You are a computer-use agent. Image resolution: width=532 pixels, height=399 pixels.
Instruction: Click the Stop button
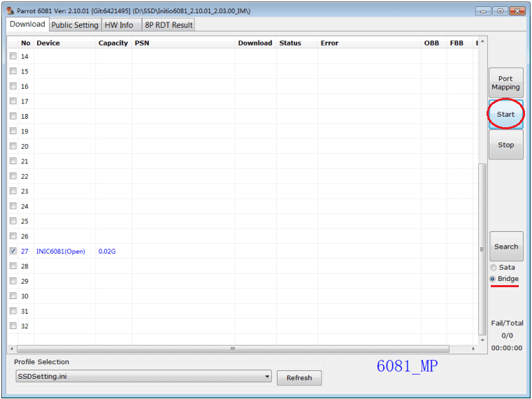tap(505, 145)
